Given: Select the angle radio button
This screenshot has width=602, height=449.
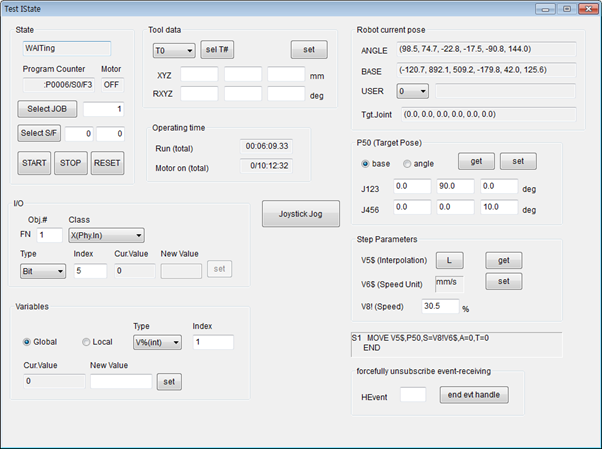Looking at the screenshot, I should [407, 164].
